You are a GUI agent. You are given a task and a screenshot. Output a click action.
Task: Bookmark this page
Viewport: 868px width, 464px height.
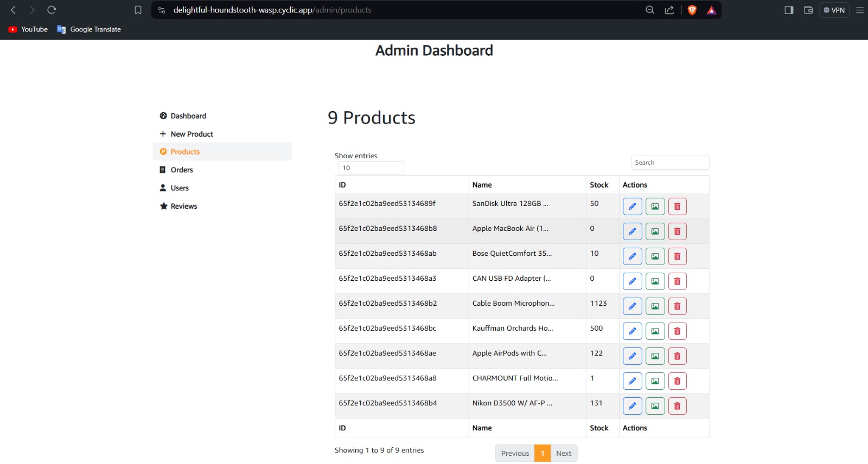click(x=138, y=10)
